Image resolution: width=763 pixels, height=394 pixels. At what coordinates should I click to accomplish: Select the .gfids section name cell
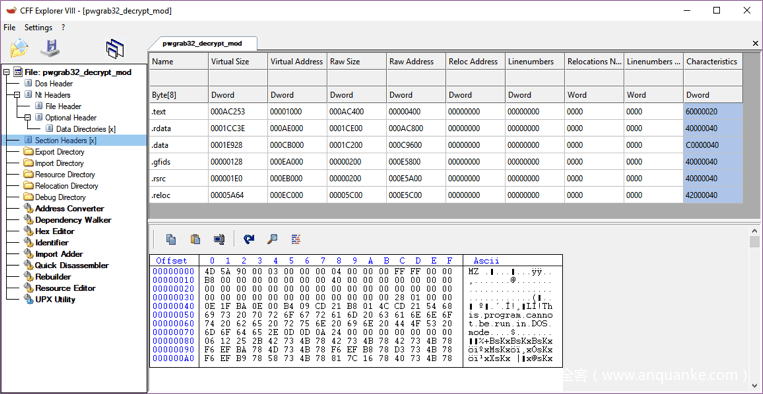(x=179, y=161)
